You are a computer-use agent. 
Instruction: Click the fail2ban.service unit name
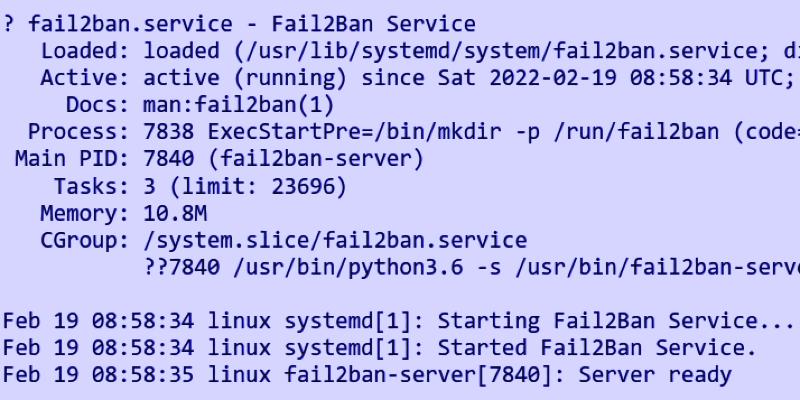(130, 24)
